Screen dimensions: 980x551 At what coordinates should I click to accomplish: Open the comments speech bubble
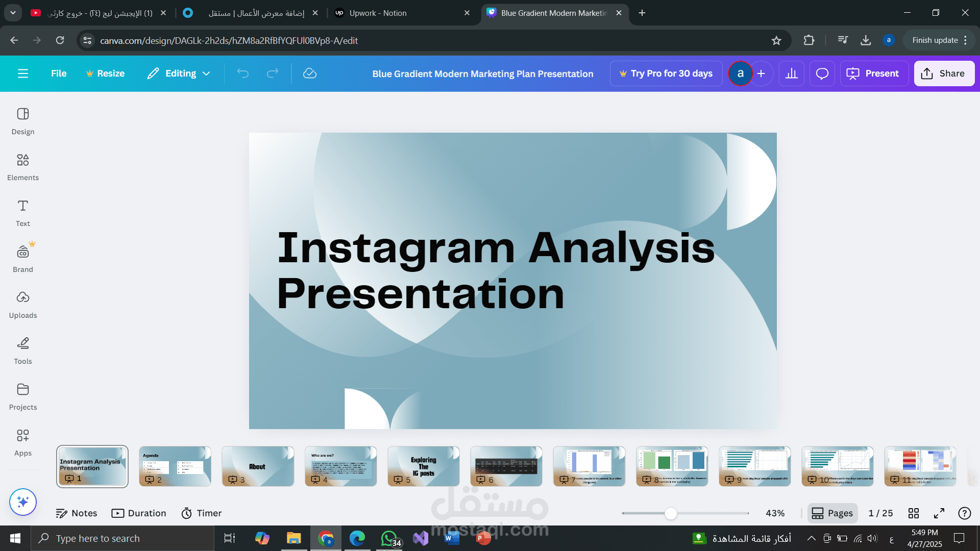tap(822, 73)
